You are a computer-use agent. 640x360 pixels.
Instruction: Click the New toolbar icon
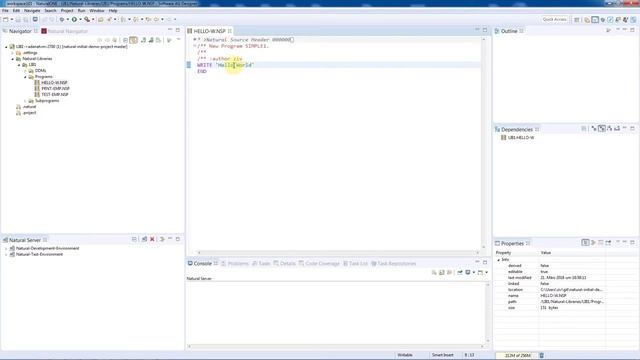pyautogui.click(x=6, y=20)
